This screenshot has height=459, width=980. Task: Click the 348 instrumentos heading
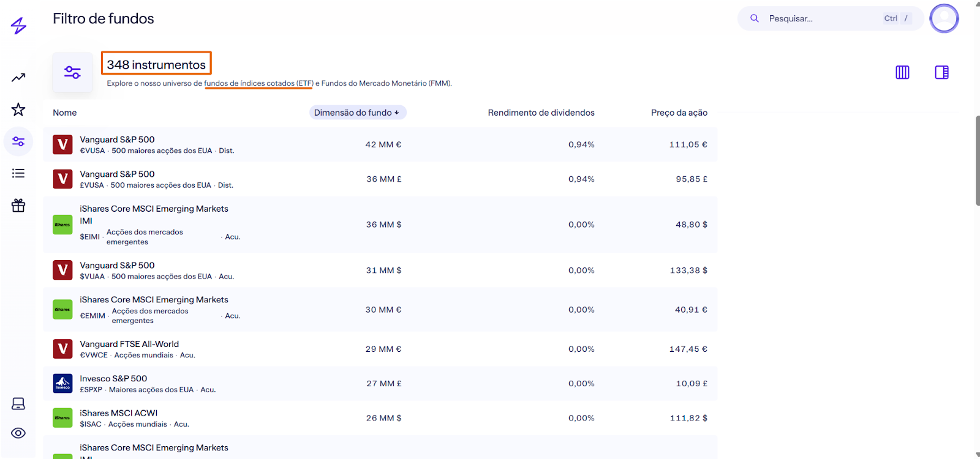pos(156,65)
